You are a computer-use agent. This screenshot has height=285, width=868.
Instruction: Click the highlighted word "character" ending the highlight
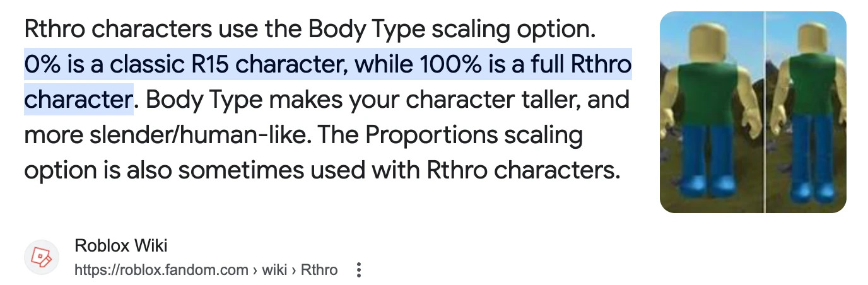coord(78,100)
